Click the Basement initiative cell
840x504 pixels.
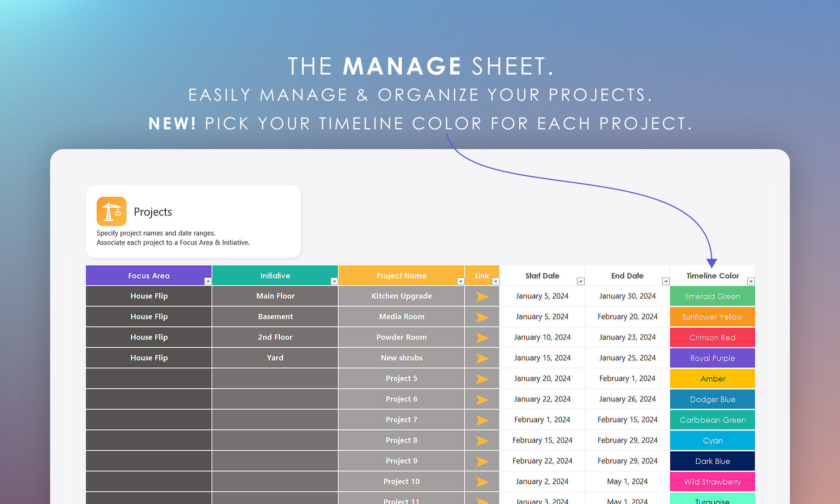275,317
